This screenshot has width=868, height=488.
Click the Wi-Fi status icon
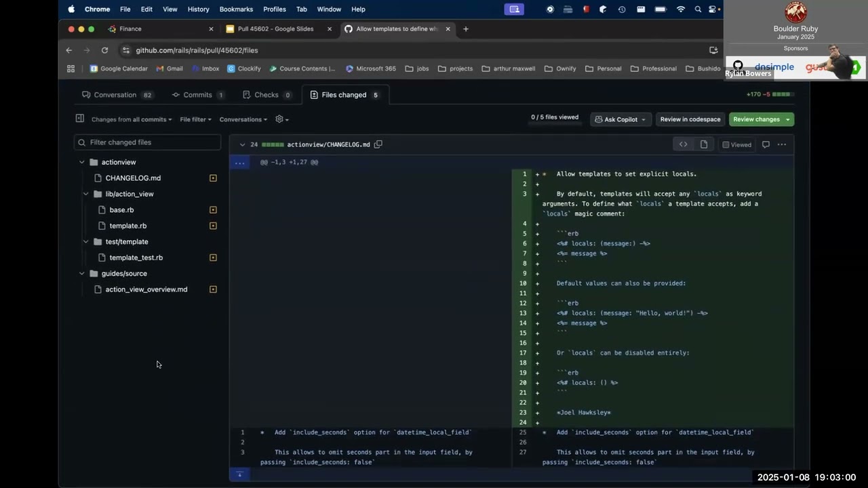(x=681, y=9)
